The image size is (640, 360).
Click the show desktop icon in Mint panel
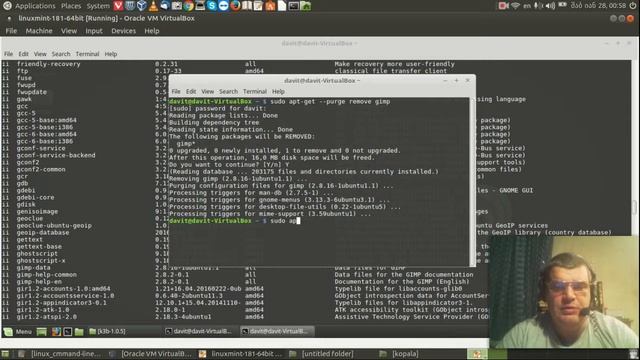click(x=42, y=331)
